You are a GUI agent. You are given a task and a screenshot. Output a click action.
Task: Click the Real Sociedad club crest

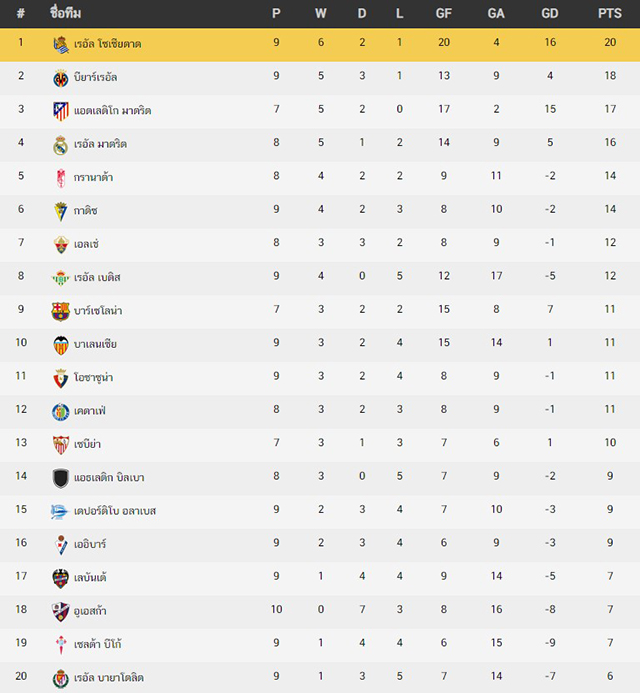tap(61, 44)
